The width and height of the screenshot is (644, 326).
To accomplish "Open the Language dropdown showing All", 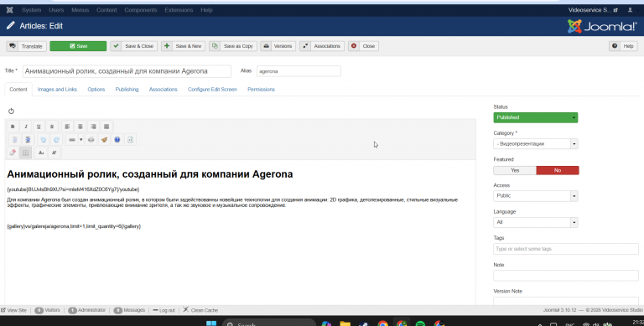I will [x=536, y=222].
